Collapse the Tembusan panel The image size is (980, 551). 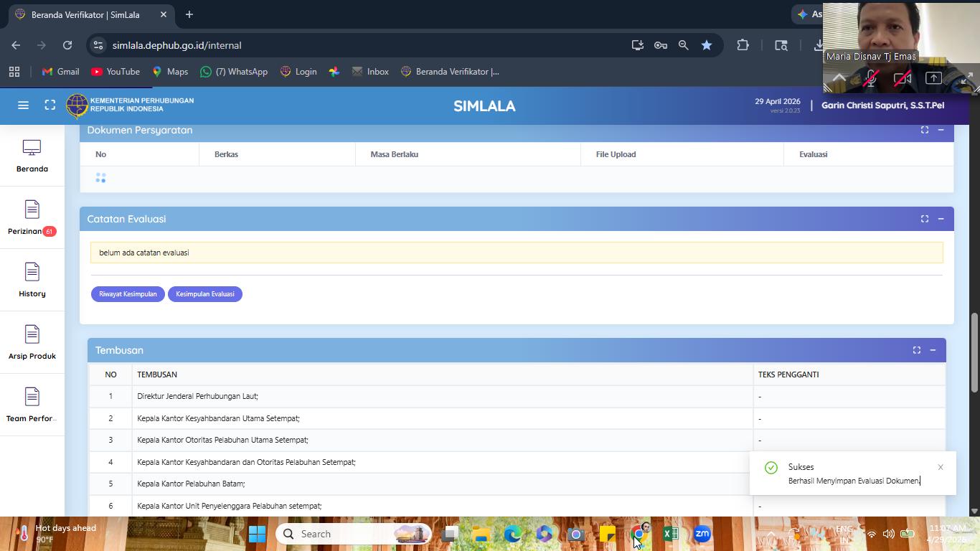coord(933,350)
